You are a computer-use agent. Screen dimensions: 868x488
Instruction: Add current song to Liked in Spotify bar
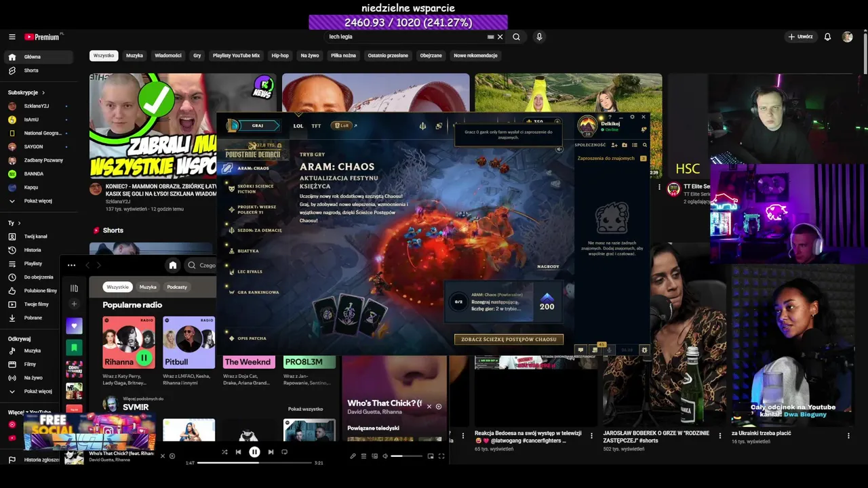[x=172, y=456]
